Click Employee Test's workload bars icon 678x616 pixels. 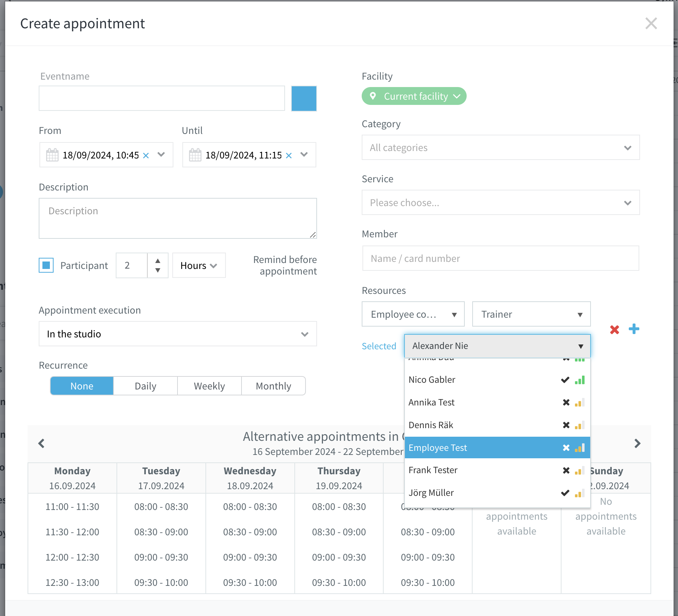click(x=580, y=447)
